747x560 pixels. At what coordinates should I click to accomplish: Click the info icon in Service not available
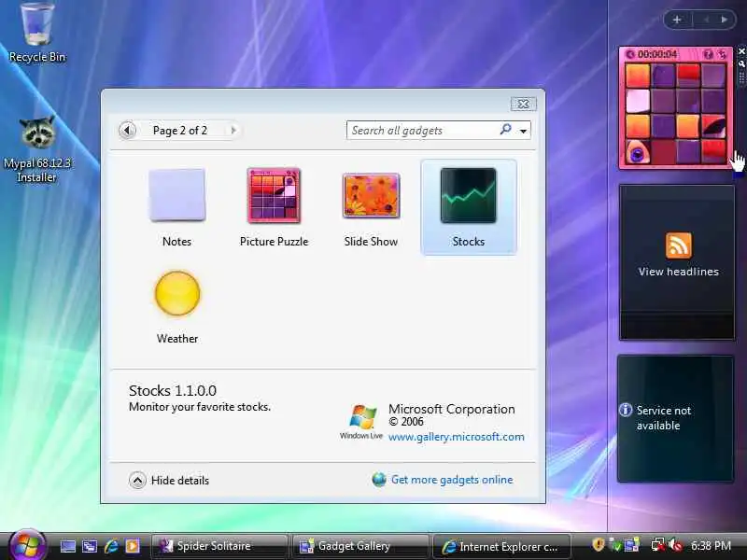[x=625, y=410]
